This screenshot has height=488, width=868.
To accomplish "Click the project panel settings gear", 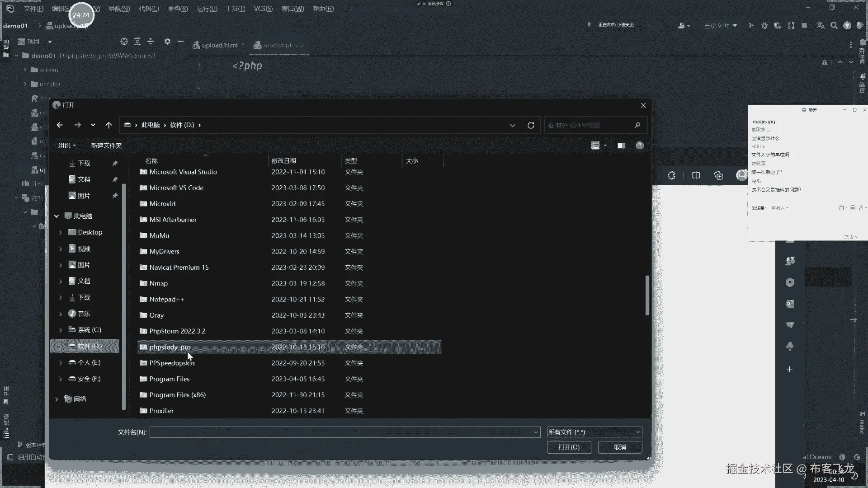I will coord(167,42).
